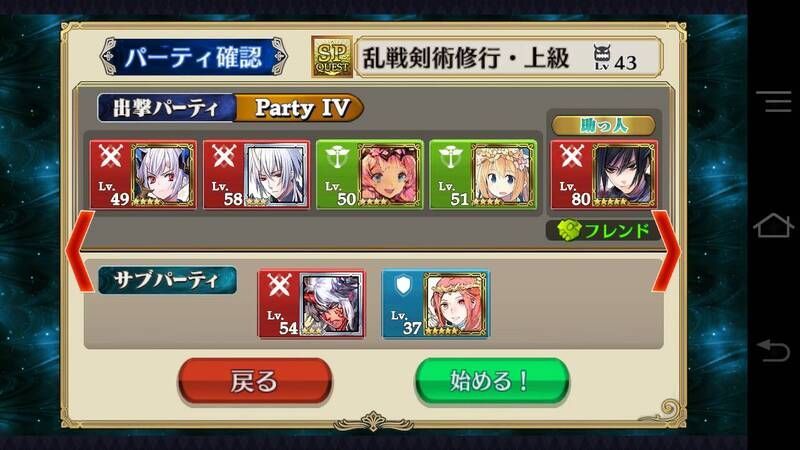Switch to next party with right red arrow

[x=666, y=251]
